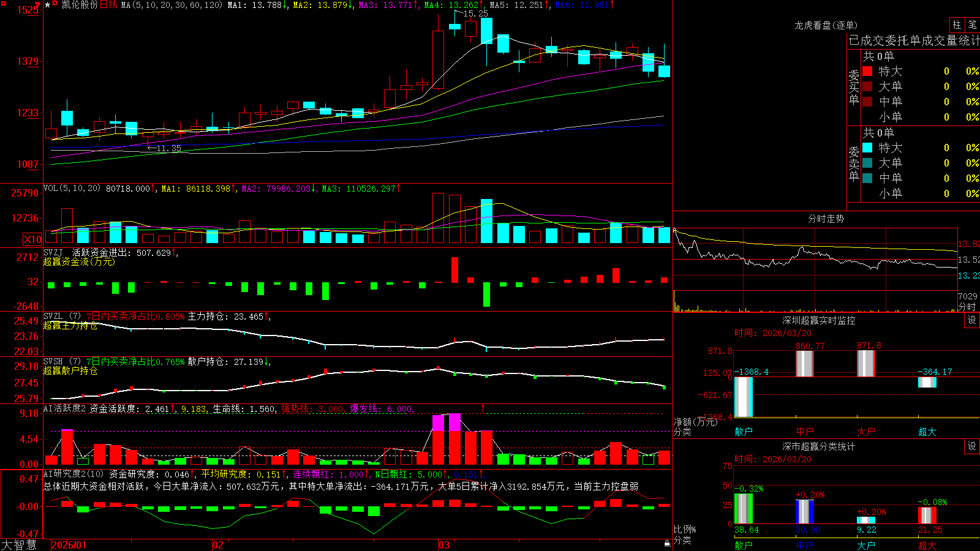Image resolution: width=980 pixels, height=551 pixels.
Task: Click the 超大 bar labeled -364.17
Action: 927,382
